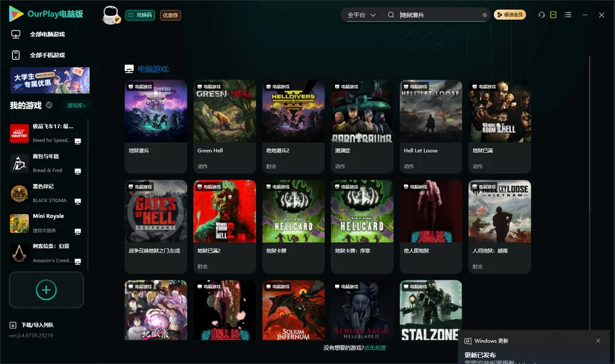615x364 pixels.
Task: Open the Hell Let Loose game card
Action: [430, 126]
